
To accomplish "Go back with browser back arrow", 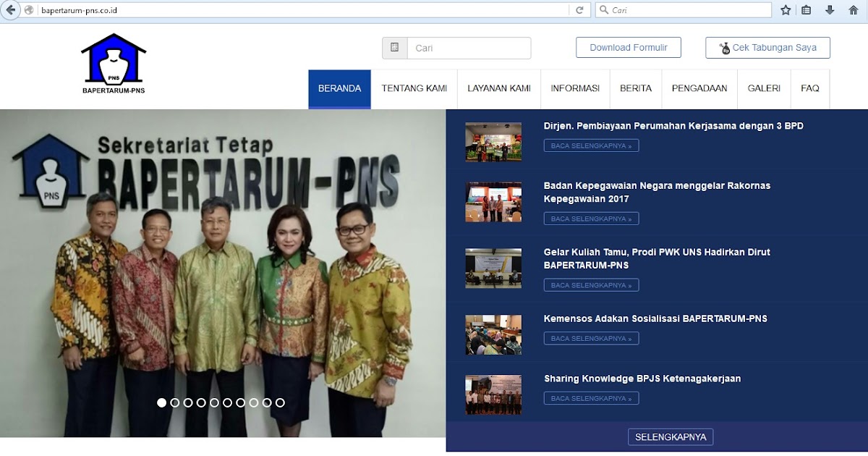I will [10, 10].
